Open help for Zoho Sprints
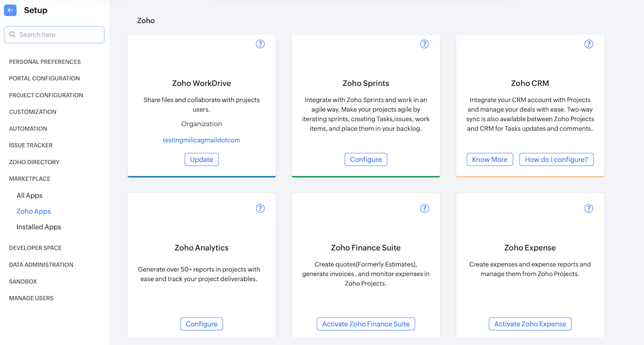The height and width of the screenshot is (345, 644). point(425,44)
